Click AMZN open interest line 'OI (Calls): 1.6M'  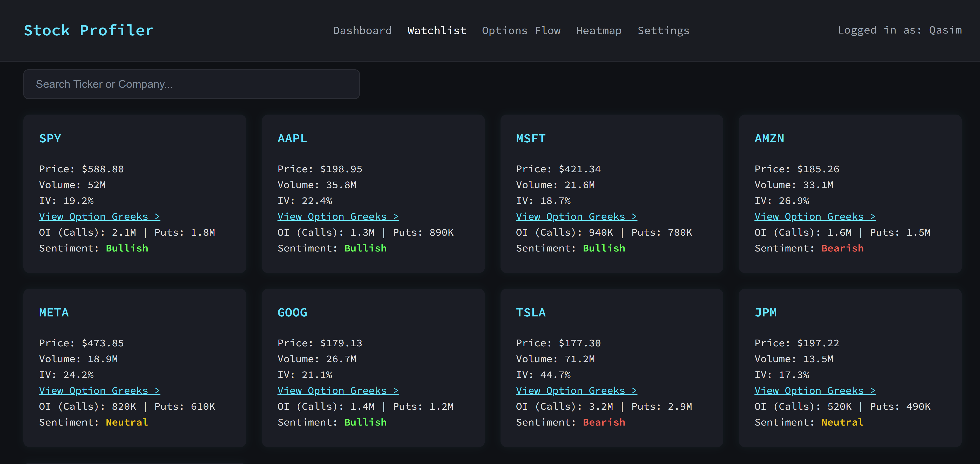[843, 233]
